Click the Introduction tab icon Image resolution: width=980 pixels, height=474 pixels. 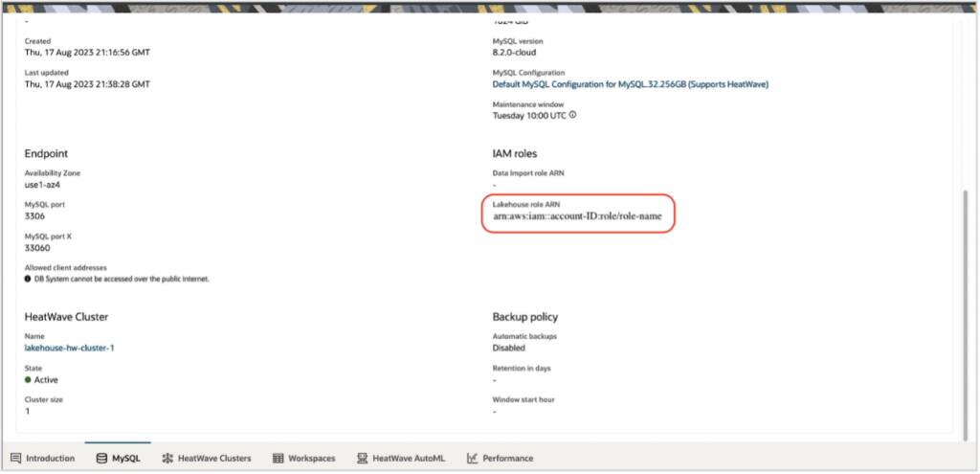click(x=15, y=459)
